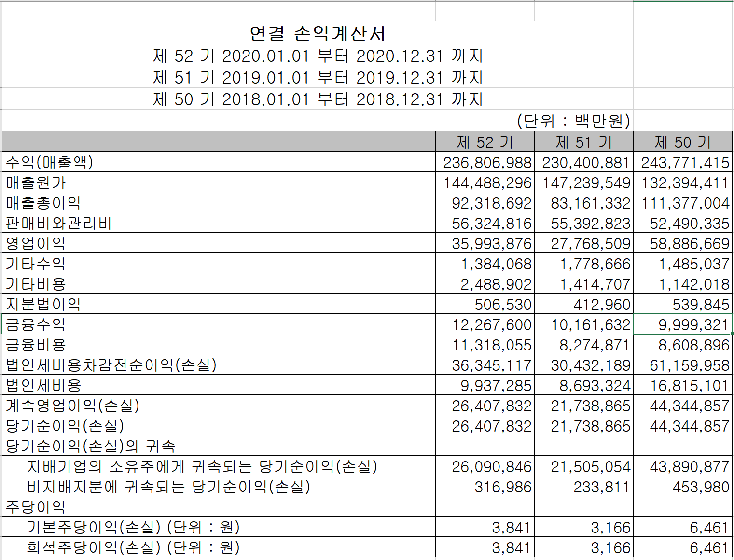
Task: Click the 지배기업의 소유주에게 귀속되는 row label
Action: pyautogui.click(x=202, y=466)
